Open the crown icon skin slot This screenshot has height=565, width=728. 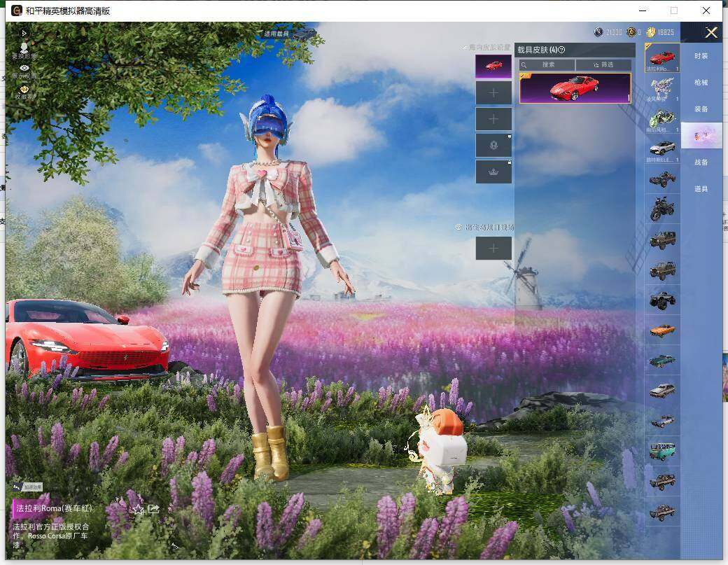click(493, 172)
